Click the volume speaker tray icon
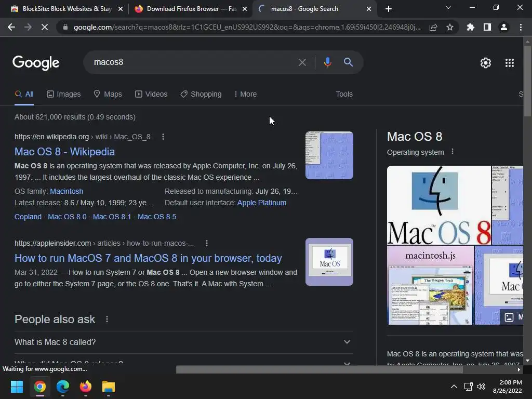This screenshot has width=532, height=399. click(481, 387)
